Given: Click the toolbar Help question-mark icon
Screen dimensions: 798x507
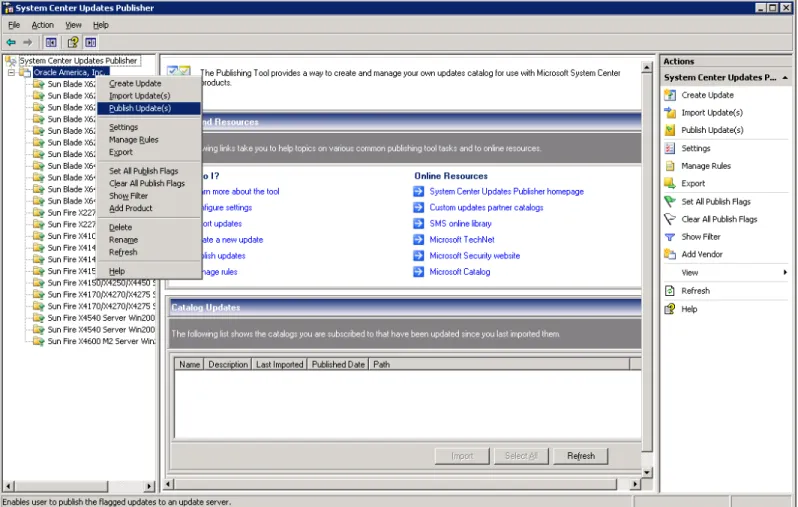Looking at the screenshot, I should pos(73,42).
